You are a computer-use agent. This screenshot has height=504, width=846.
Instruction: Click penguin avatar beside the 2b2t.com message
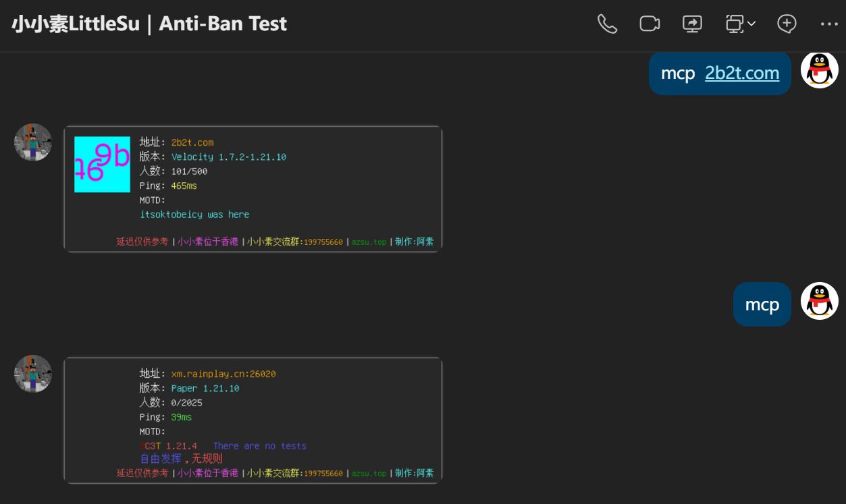(x=819, y=69)
